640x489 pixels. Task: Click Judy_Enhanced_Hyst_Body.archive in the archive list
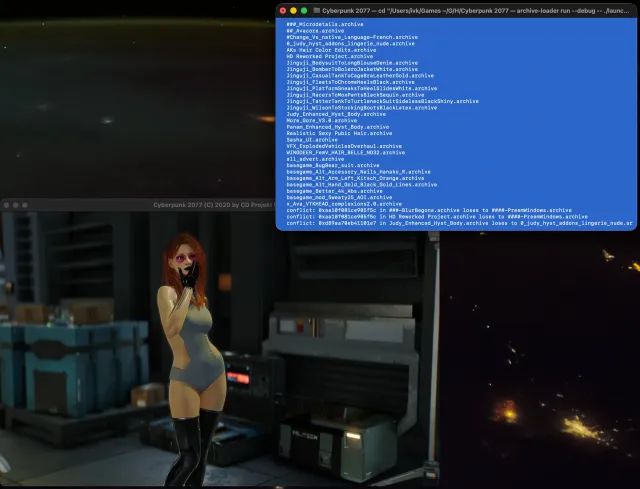(336, 114)
